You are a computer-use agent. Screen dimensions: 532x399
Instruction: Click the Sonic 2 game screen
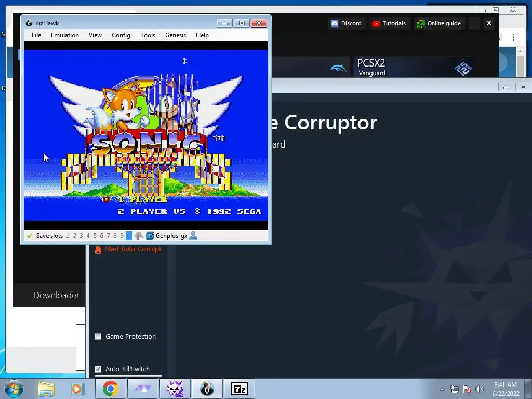(146, 136)
